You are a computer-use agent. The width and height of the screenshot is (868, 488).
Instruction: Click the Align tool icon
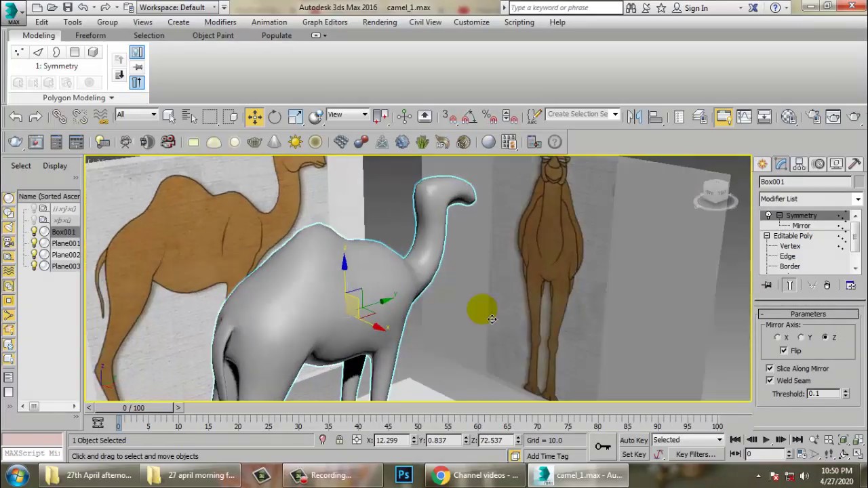pyautogui.click(x=655, y=117)
